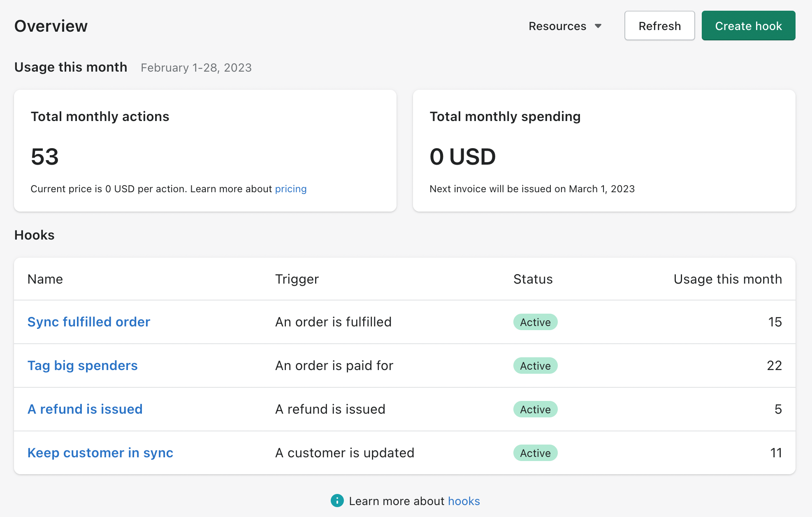This screenshot has height=517, width=812.
Task: Click Active badge for refund hook row
Action: [535, 410]
